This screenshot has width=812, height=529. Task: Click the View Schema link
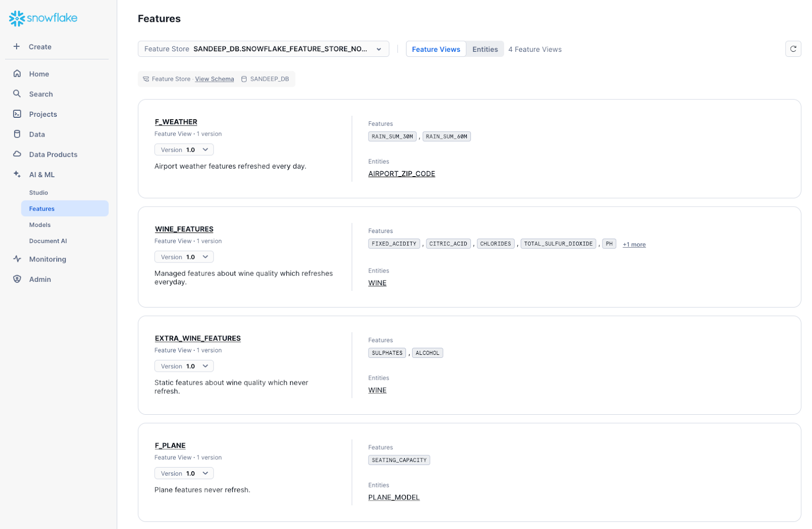[214, 79]
